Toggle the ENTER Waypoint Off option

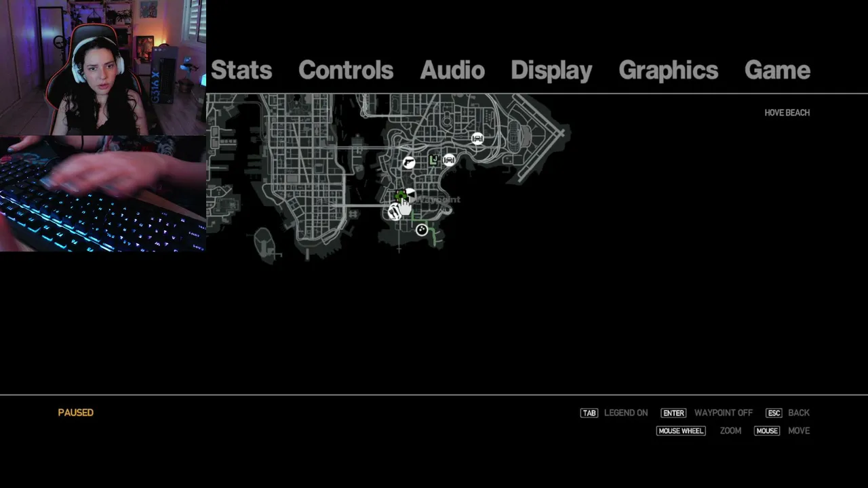[707, 413]
